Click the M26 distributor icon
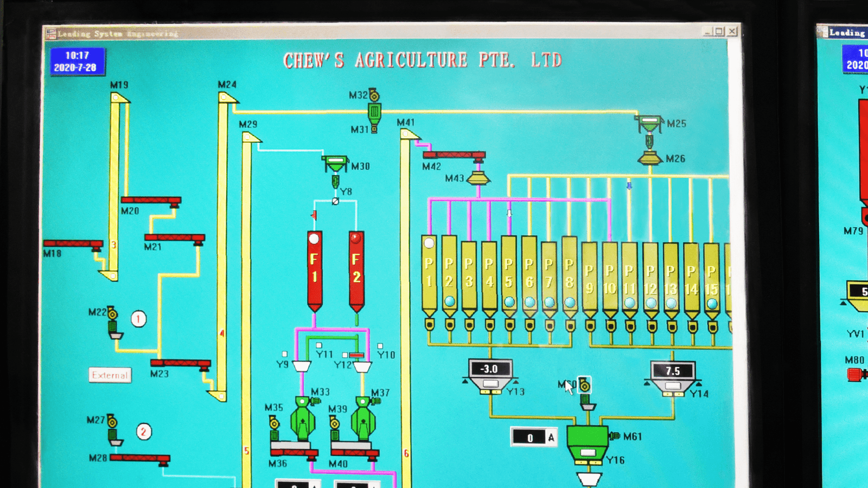Viewport: 868px width, 488px height. [x=650, y=158]
